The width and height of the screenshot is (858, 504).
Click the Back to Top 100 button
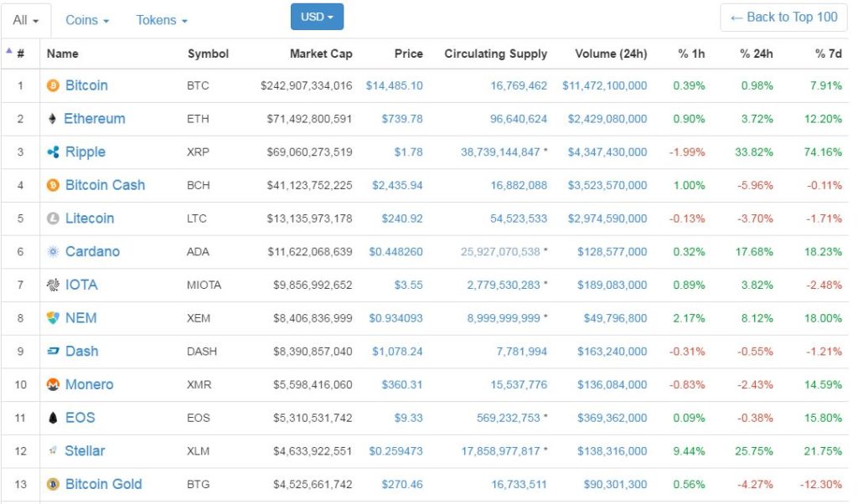click(x=783, y=18)
